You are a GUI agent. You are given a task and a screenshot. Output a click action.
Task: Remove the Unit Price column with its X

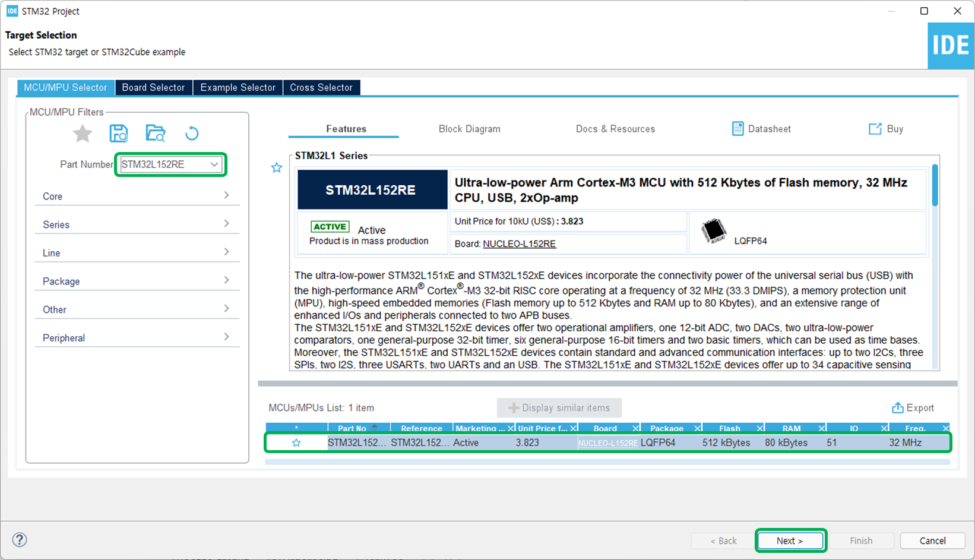pyautogui.click(x=574, y=428)
